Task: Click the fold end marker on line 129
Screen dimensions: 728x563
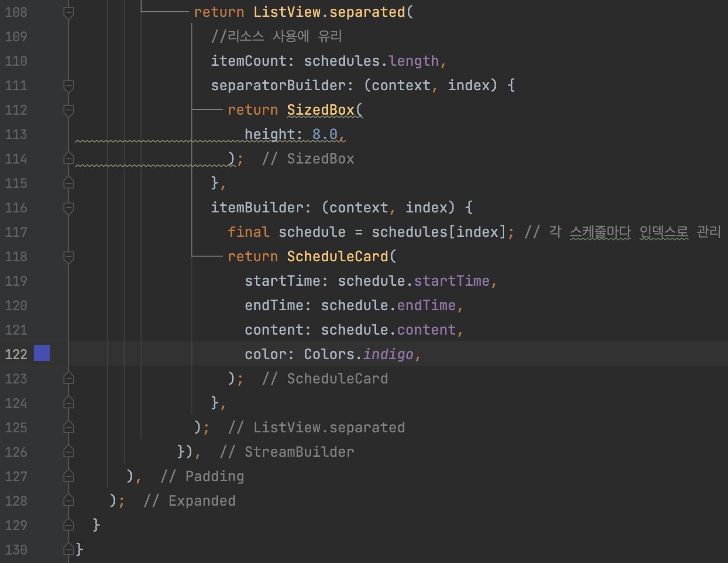Action: pos(69,525)
